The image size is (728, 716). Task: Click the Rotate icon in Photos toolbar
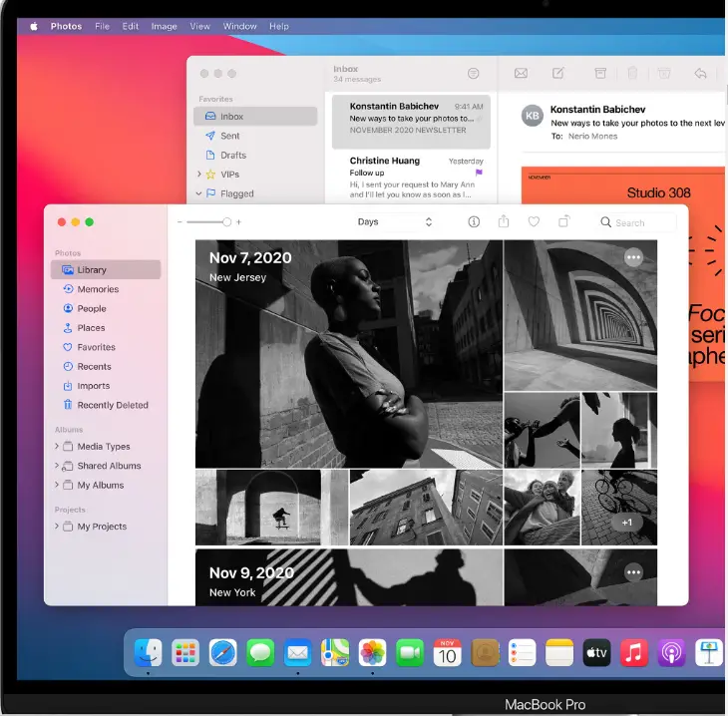563,221
